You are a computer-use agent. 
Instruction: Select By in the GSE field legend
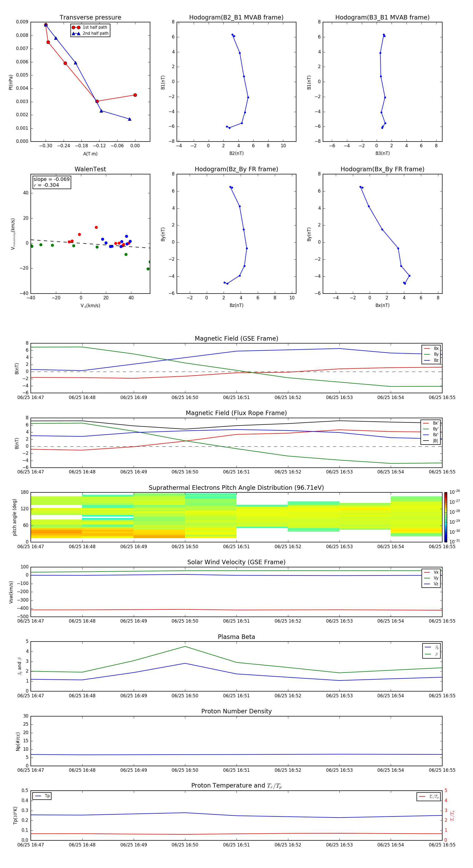(431, 355)
